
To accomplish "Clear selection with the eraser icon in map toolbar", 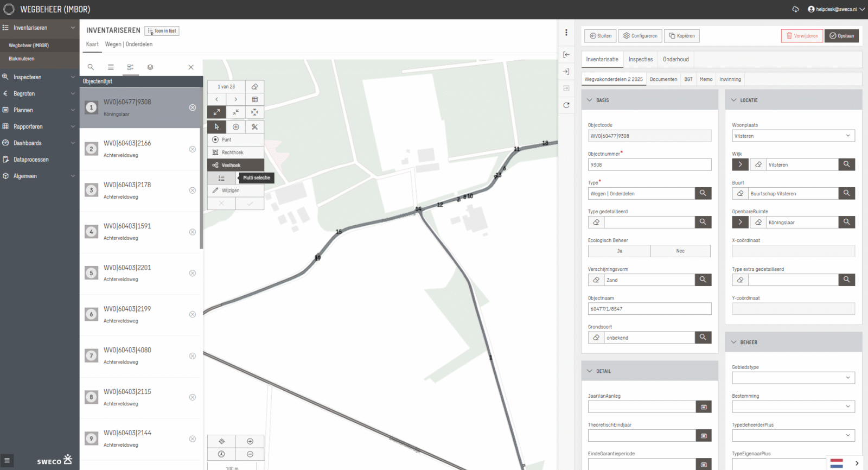I will click(x=254, y=87).
